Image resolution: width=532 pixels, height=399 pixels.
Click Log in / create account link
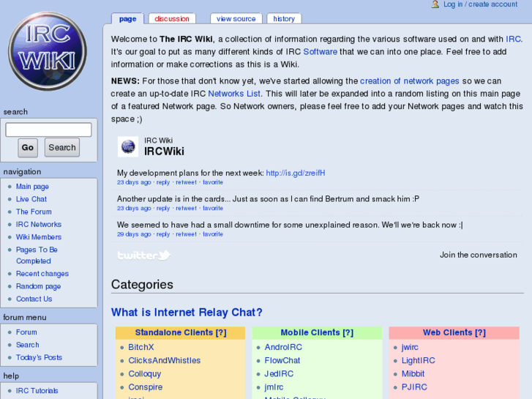tap(481, 4)
